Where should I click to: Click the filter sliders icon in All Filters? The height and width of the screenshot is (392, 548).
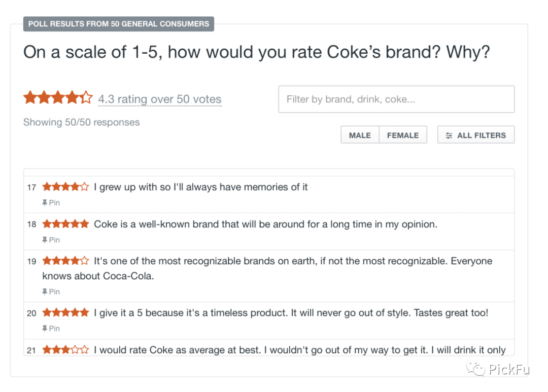click(x=449, y=135)
